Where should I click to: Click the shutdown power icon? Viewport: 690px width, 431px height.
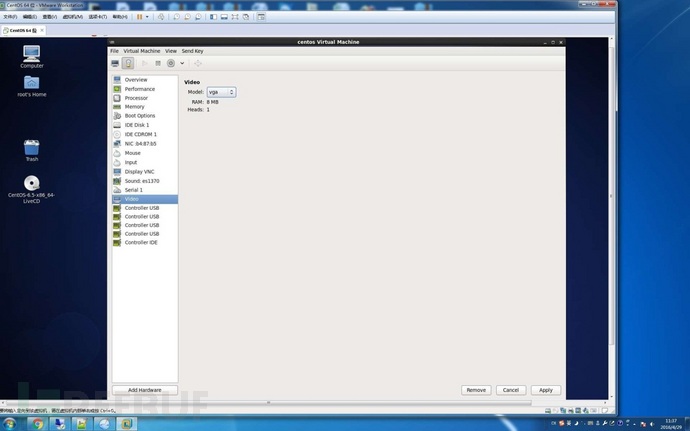click(x=171, y=63)
